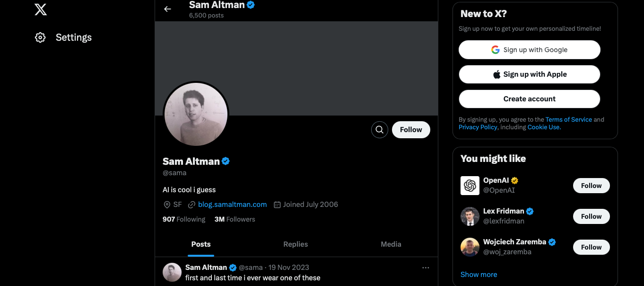Switch to the Replies tab

pyautogui.click(x=295, y=244)
